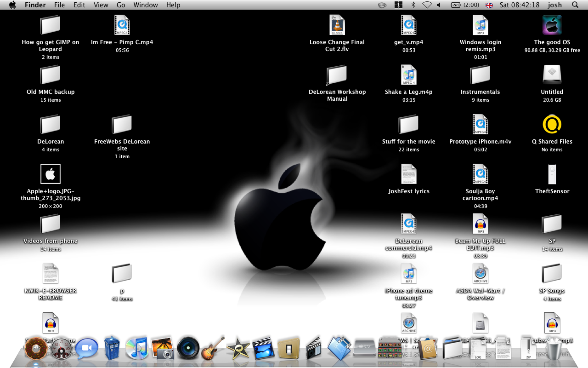
Task: Select the Im Free - Pimp C.mp4 file
Action: (122, 25)
